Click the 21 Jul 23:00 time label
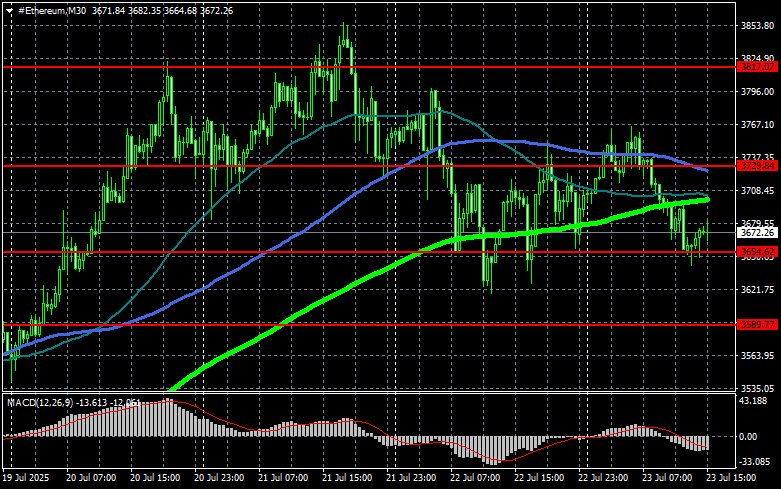This screenshot has width=781, height=489. [411, 478]
